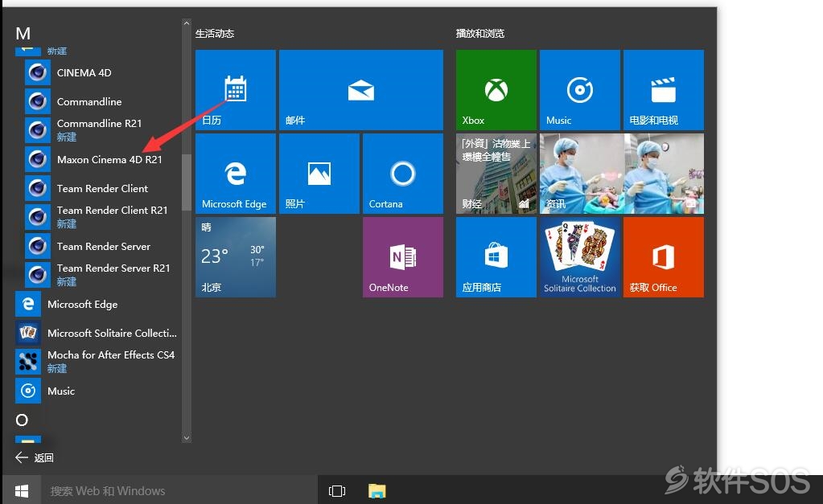The image size is (823, 504).
Task: Click the app list scroll up arrow
Action: (187, 23)
